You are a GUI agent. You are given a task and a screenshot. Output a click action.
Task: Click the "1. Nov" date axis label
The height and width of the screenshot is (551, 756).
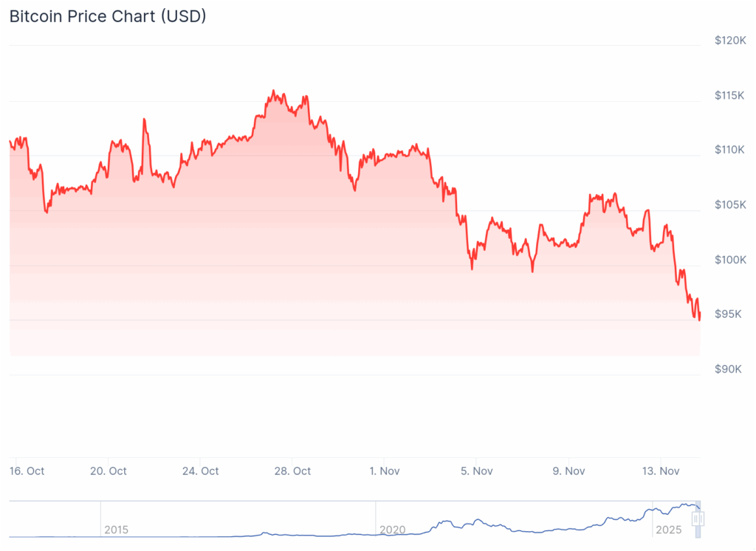tap(384, 471)
